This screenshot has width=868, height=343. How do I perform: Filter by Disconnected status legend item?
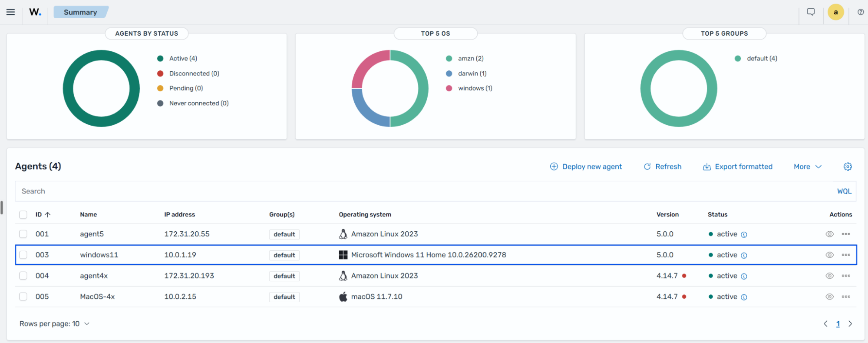point(188,73)
